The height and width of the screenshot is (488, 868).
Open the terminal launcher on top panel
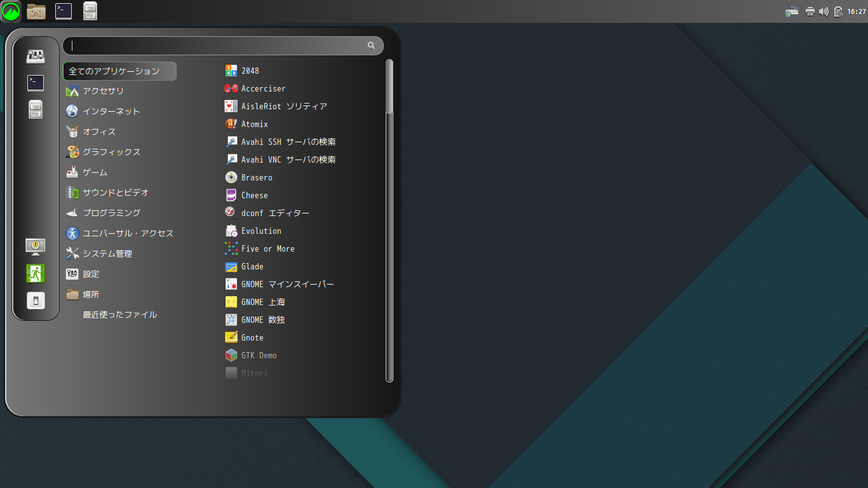click(x=64, y=11)
